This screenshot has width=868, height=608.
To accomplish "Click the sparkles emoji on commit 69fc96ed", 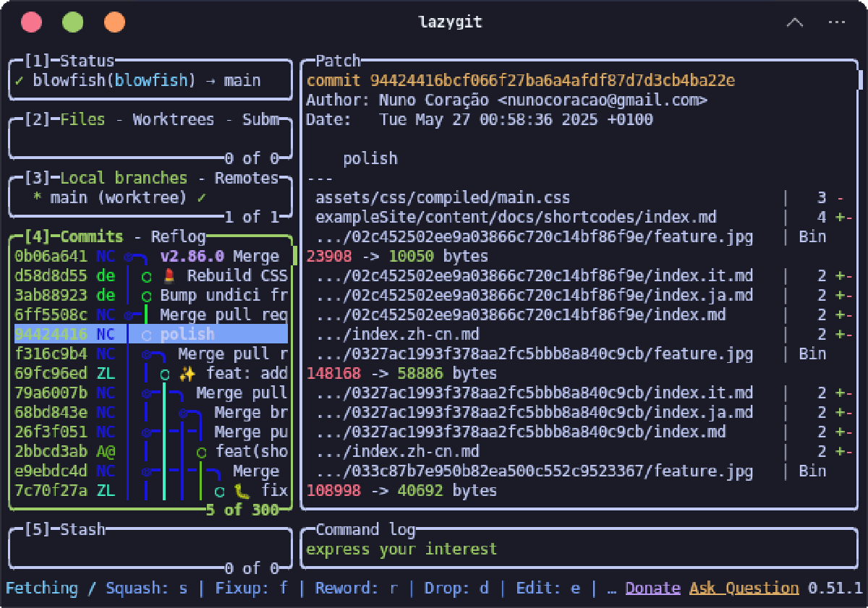I will coord(187,374).
